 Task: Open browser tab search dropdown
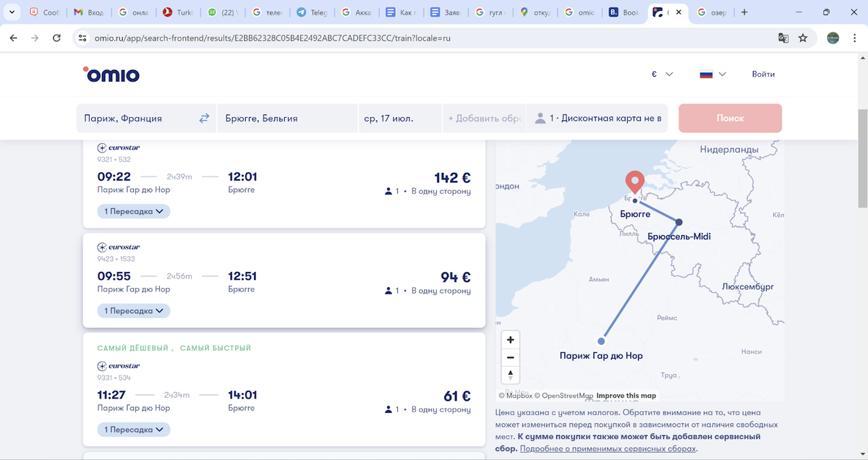pyautogui.click(x=12, y=12)
